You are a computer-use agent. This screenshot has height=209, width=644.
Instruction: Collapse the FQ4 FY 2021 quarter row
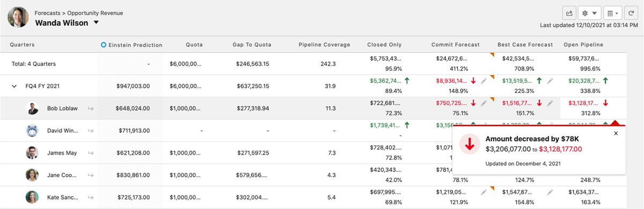14,86
